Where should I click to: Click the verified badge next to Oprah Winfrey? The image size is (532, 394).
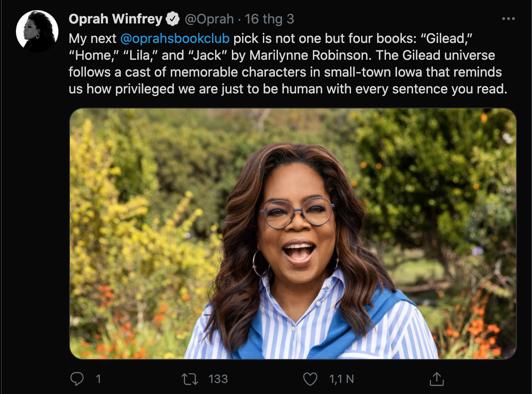(x=172, y=19)
